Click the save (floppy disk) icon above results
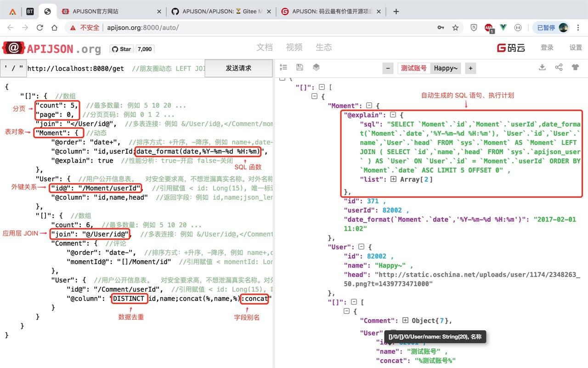 point(300,67)
